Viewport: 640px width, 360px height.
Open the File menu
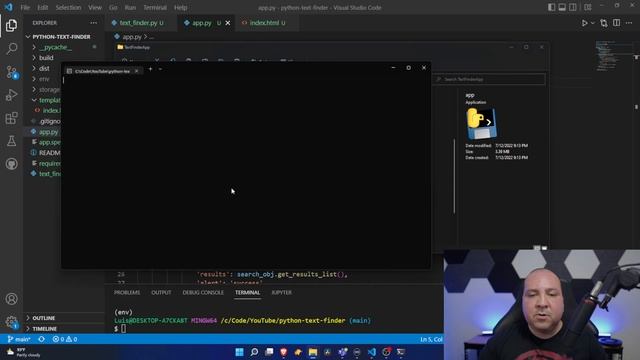click(x=25, y=7)
